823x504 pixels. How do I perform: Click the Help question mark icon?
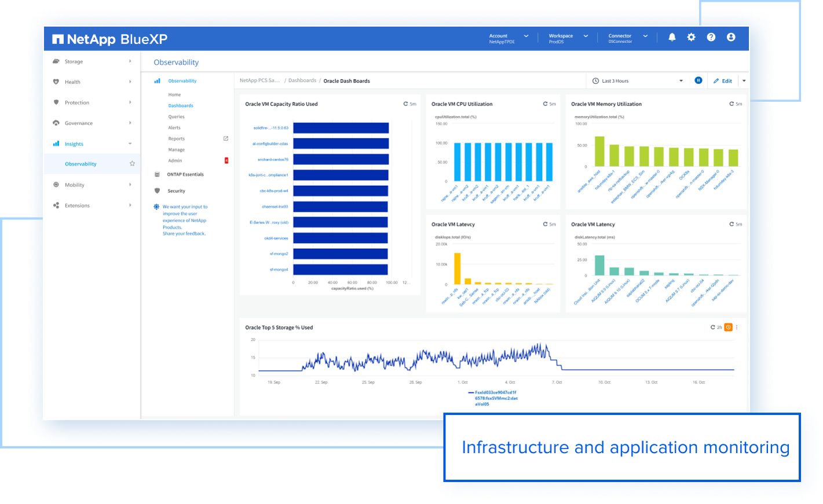pyautogui.click(x=711, y=36)
